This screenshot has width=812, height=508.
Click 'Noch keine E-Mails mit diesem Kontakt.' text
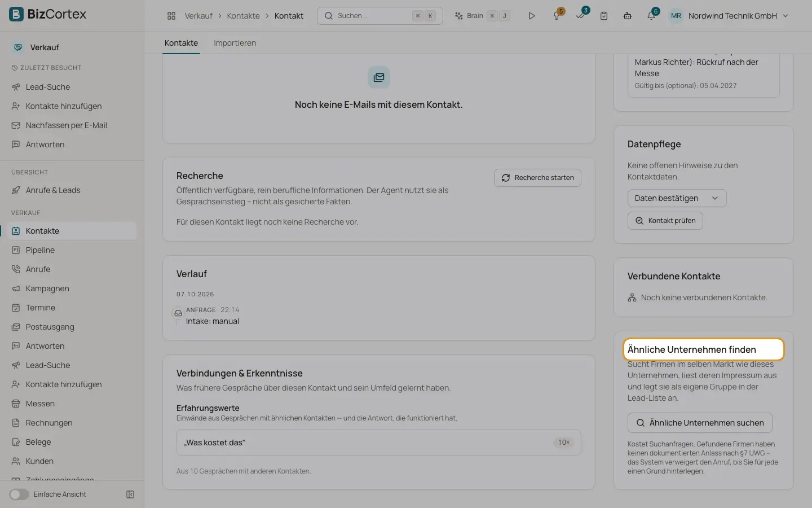[378, 104]
